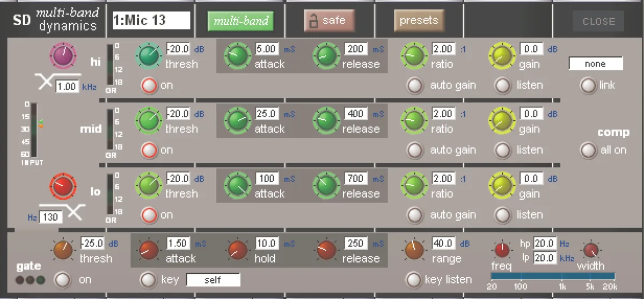Toggle listen on the lo band

point(503,215)
